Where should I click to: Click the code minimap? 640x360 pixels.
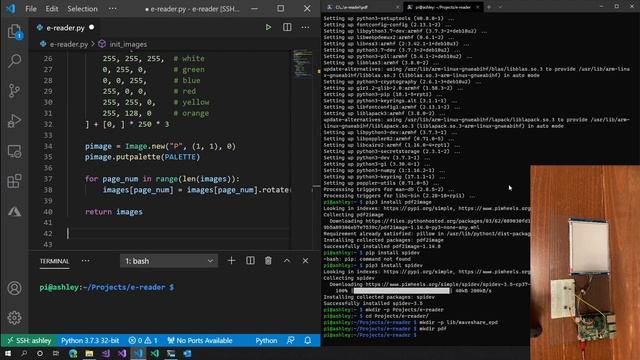[x=303, y=64]
